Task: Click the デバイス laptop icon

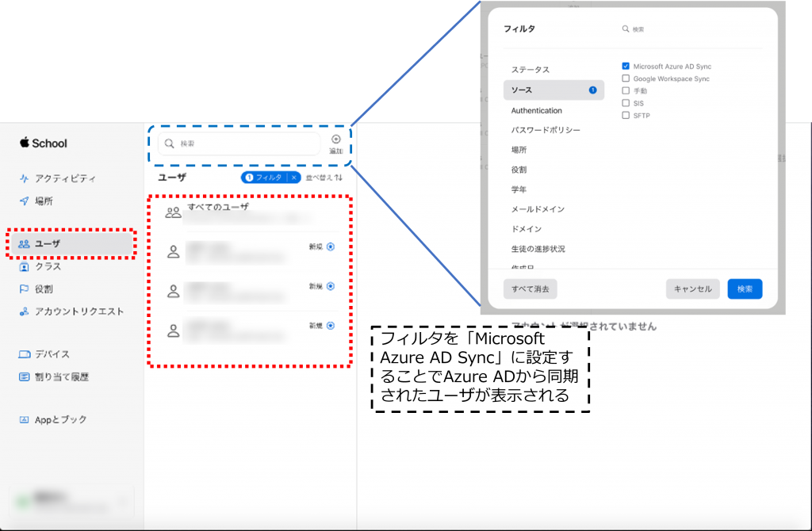Action: pyautogui.click(x=24, y=354)
